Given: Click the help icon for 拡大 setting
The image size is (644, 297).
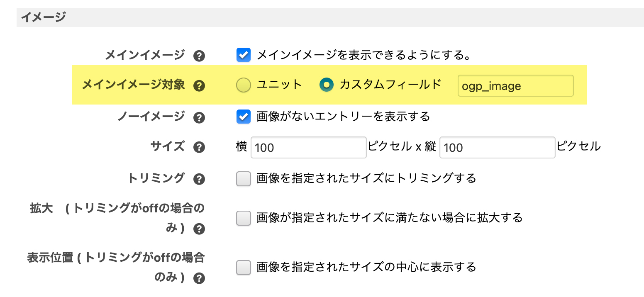Looking at the screenshot, I should tap(199, 229).
